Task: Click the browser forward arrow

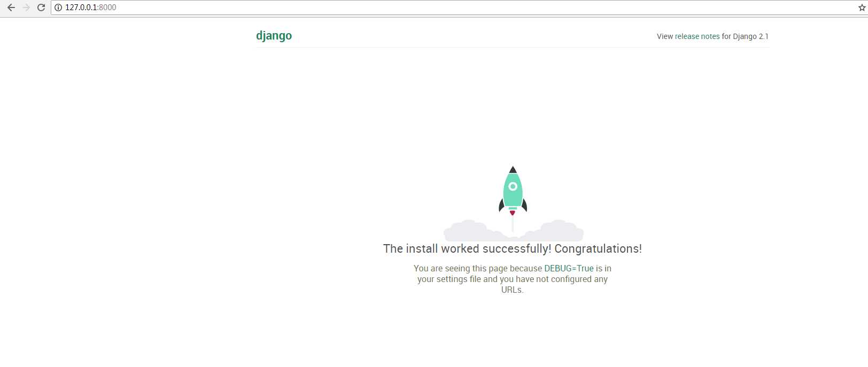Action: pyautogui.click(x=26, y=7)
